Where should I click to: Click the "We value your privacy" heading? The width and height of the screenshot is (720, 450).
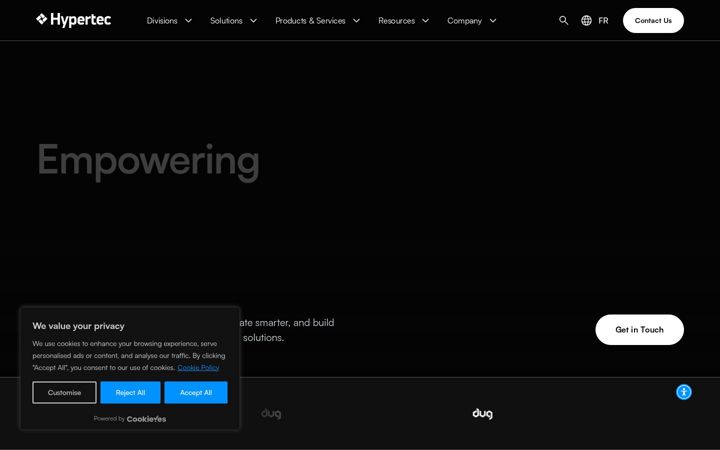tap(79, 326)
